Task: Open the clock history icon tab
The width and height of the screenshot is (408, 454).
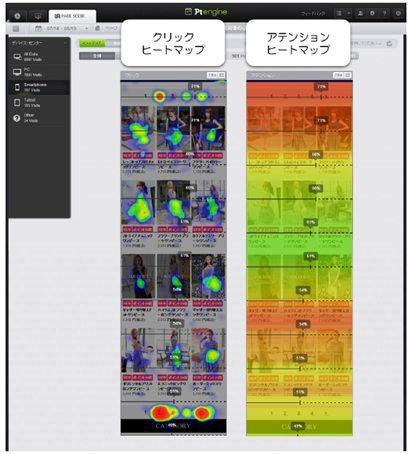Action: [17, 16]
